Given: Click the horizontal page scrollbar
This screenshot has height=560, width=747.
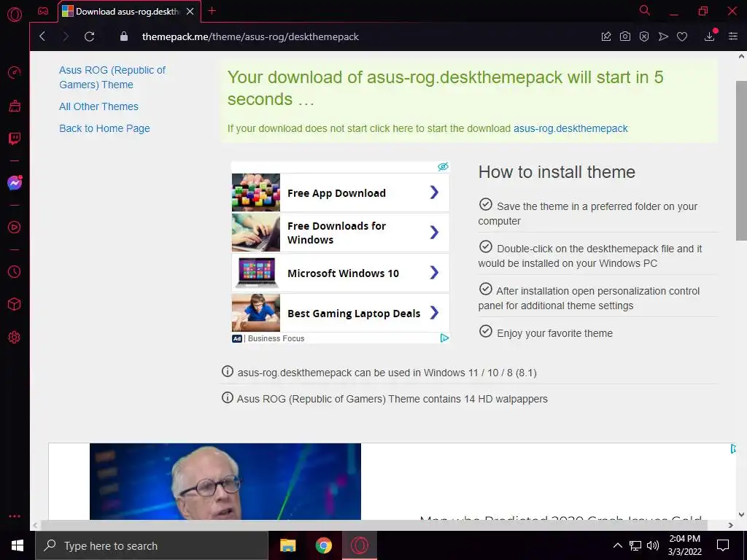Looking at the screenshot, I should pyautogui.click(x=374, y=525).
